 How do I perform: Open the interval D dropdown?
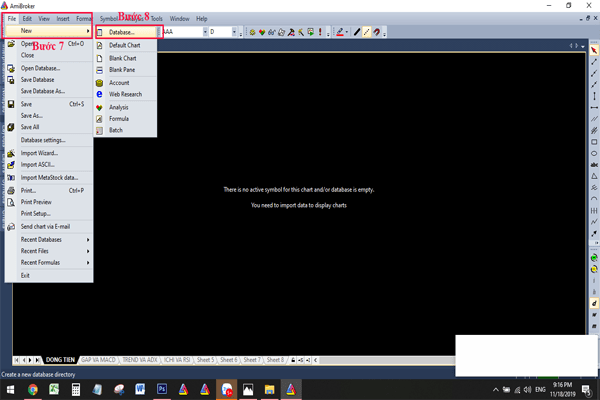[233, 32]
